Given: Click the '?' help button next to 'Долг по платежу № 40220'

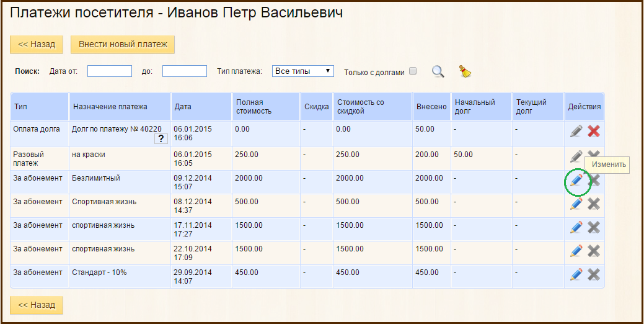Looking at the screenshot, I should point(161,138).
